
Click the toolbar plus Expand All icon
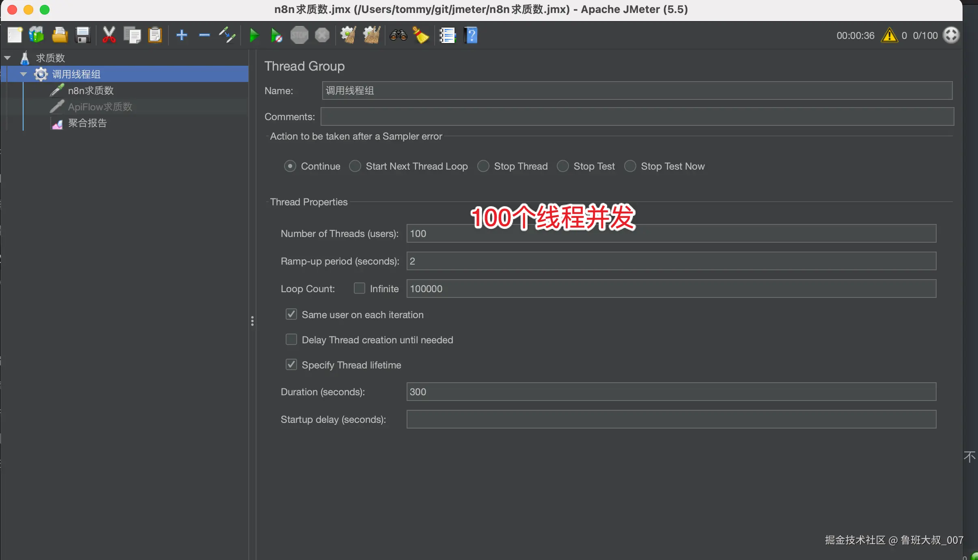182,35
